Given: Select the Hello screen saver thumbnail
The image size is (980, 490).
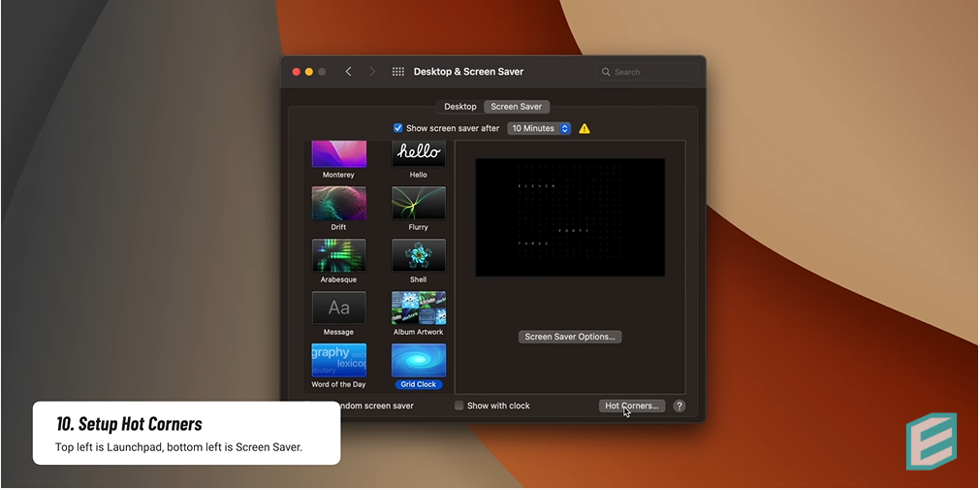Looking at the screenshot, I should (x=419, y=154).
